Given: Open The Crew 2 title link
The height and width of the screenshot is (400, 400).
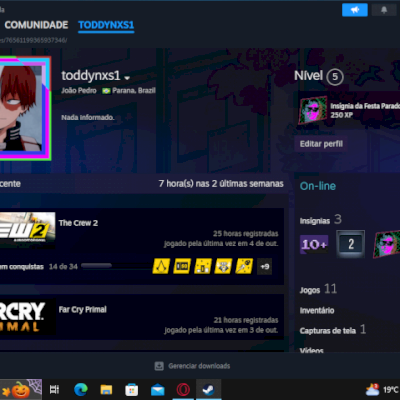Looking at the screenshot, I should (x=78, y=223).
